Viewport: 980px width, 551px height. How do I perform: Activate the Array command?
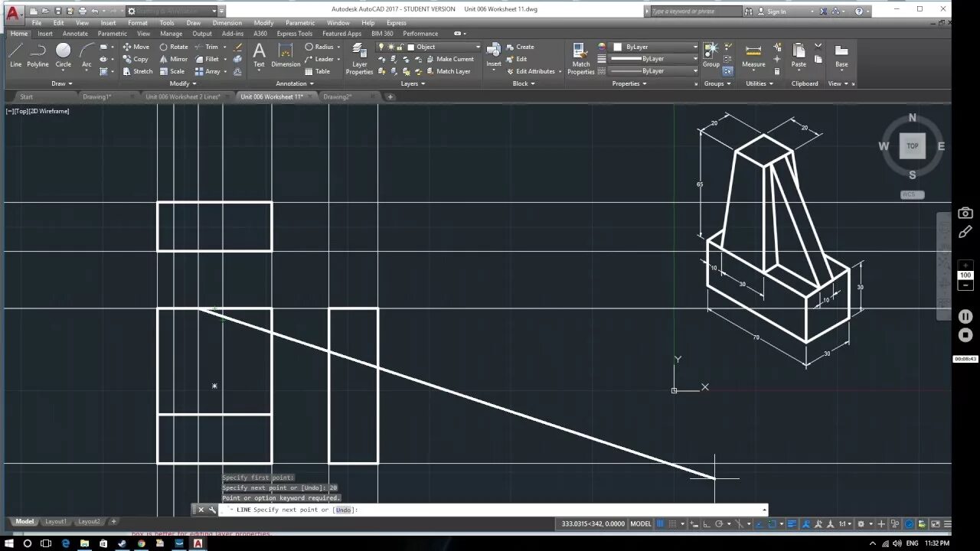pos(207,71)
